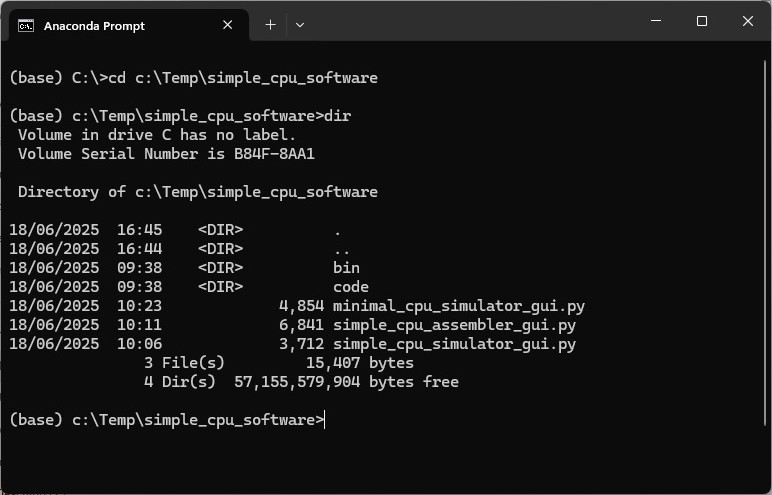
Task: Click the simple_cpu_simulator_gui.py filename
Action: coord(454,344)
